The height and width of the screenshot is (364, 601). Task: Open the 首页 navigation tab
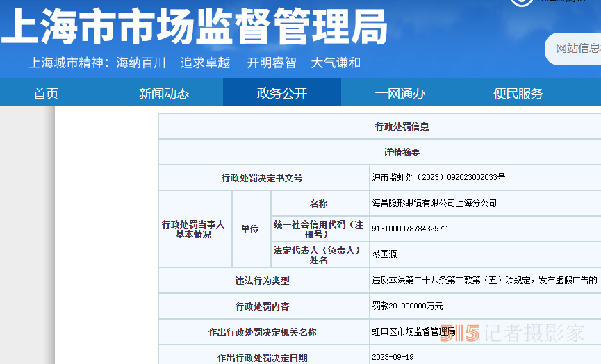(46, 93)
